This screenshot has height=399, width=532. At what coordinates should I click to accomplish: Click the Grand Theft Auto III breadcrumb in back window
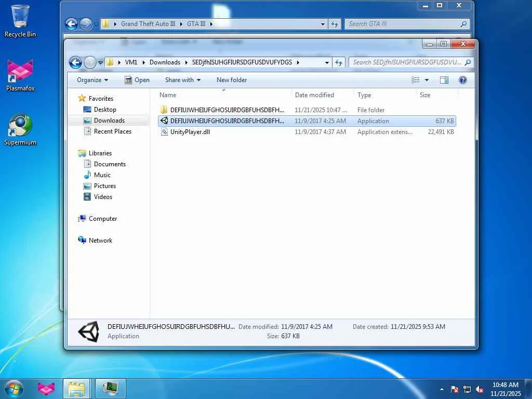(x=148, y=24)
